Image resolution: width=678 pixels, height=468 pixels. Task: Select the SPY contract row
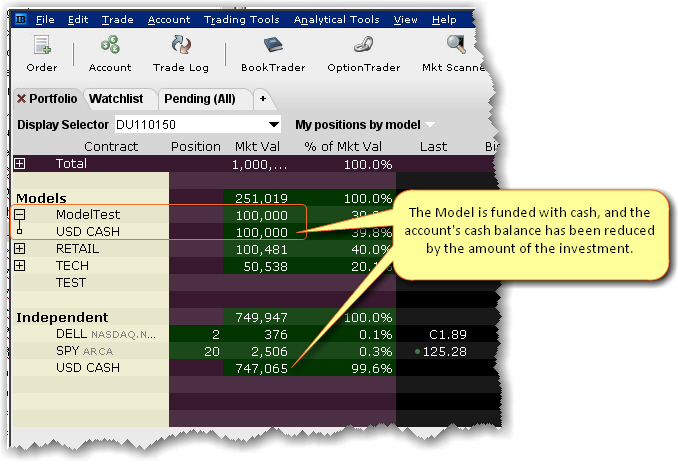pyautogui.click(x=70, y=351)
